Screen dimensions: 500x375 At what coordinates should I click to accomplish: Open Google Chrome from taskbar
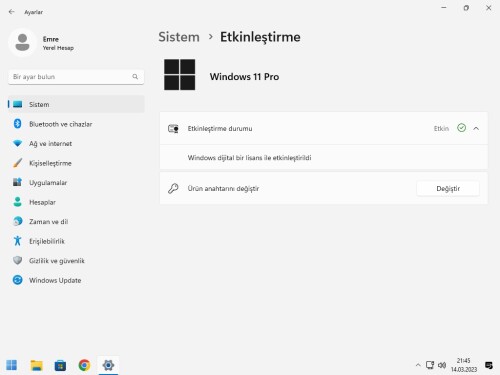click(x=84, y=365)
